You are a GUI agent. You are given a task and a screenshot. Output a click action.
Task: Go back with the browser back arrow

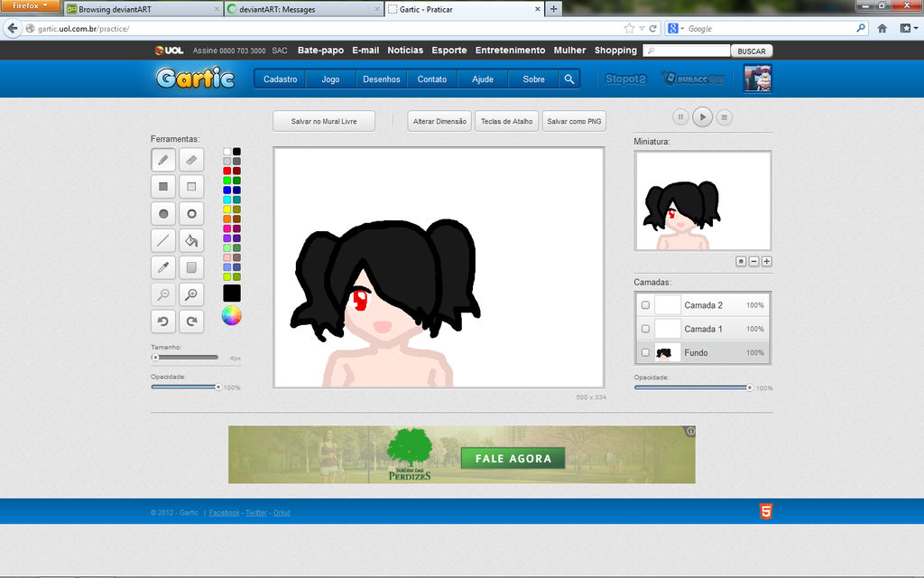13,28
